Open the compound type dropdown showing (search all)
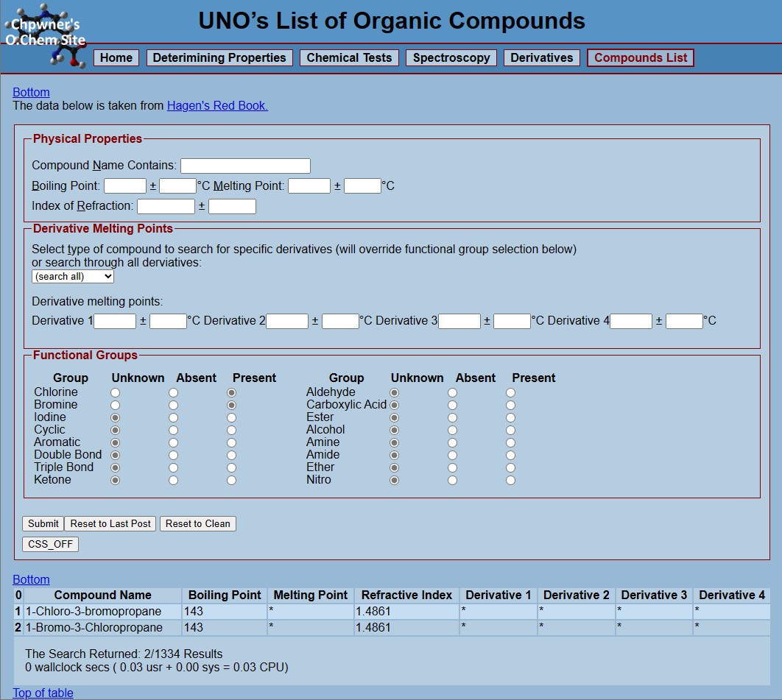The image size is (782, 700). coord(71,276)
